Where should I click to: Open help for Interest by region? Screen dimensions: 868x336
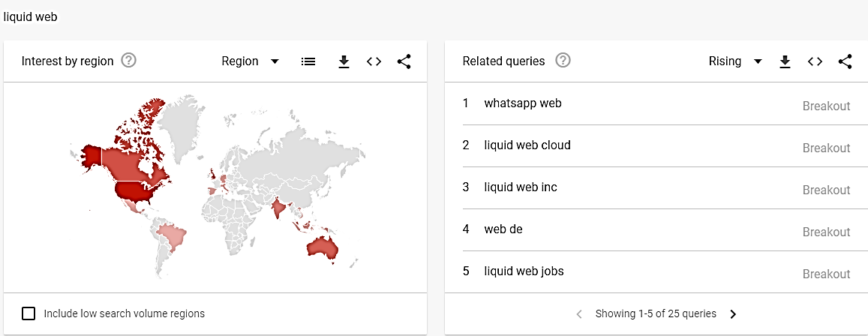pos(128,61)
